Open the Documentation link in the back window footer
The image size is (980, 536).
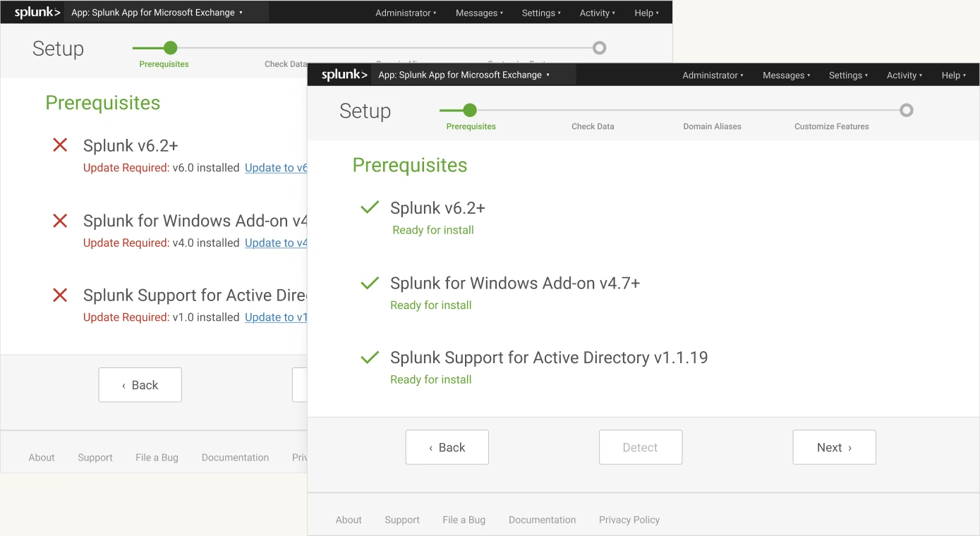click(235, 458)
